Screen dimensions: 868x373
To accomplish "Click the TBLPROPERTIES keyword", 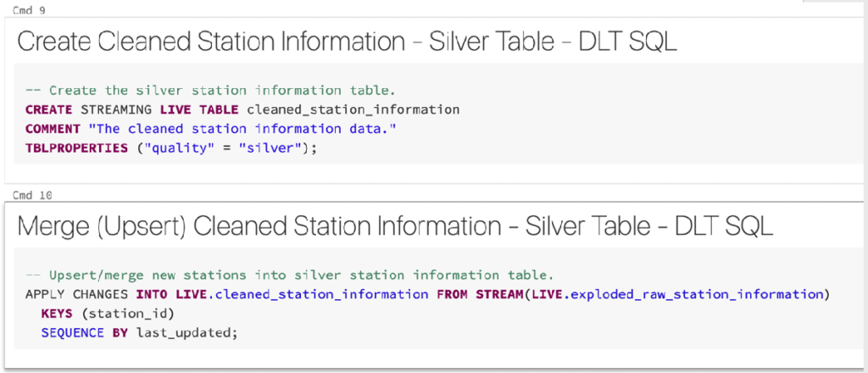I will (76, 149).
